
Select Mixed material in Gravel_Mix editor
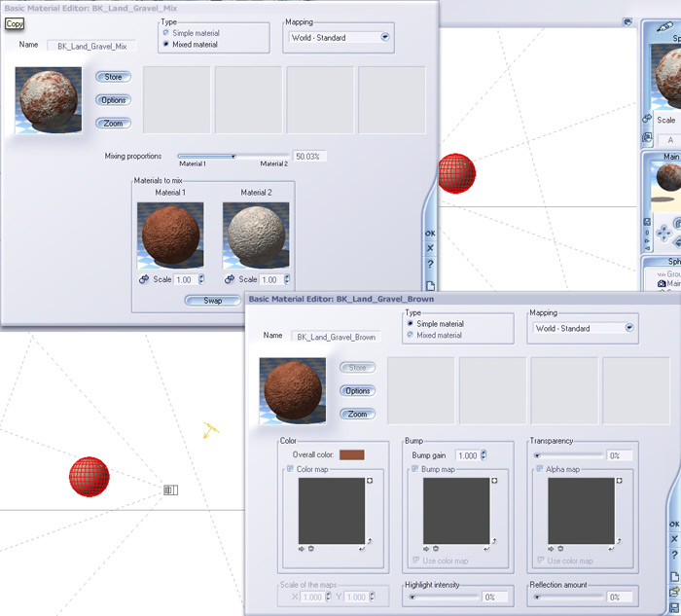coord(165,45)
